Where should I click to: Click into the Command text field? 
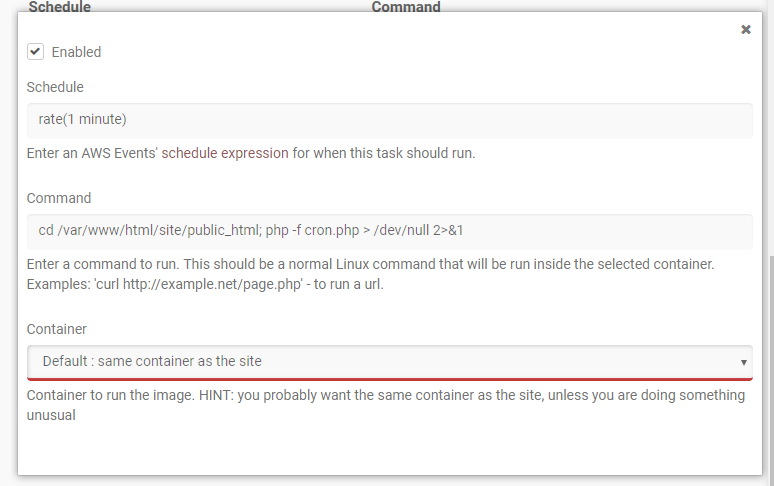[389, 231]
